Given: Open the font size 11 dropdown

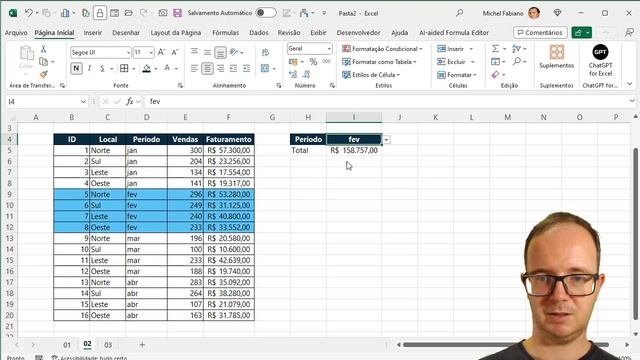Looking at the screenshot, I should point(151,52).
